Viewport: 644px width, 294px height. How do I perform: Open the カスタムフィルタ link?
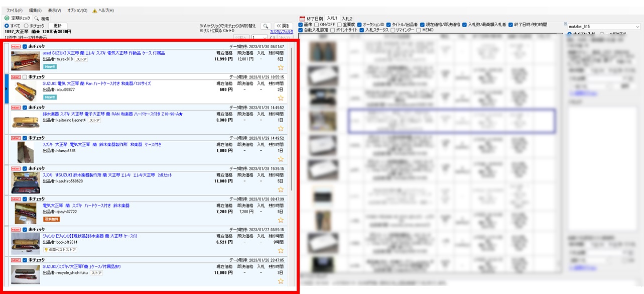pyautogui.click(x=281, y=31)
